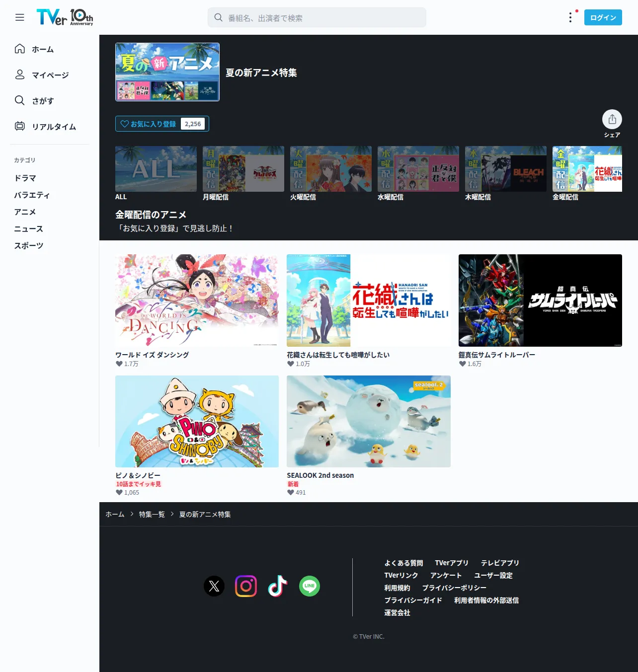The width and height of the screenshot is (638, 672).
Task: Open the three-dot more options menu
Action: click(570, 18)
